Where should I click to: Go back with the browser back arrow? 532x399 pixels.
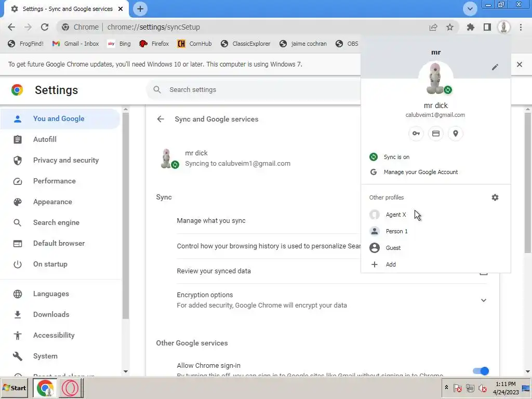11,27
